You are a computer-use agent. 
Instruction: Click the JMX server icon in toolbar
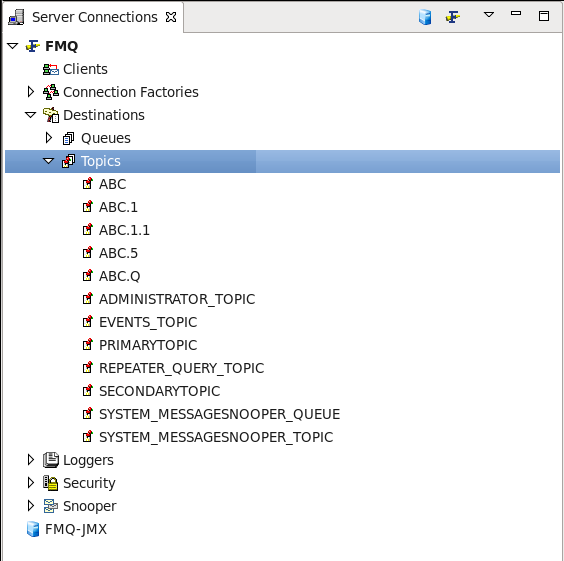click(x=425, y=17)
